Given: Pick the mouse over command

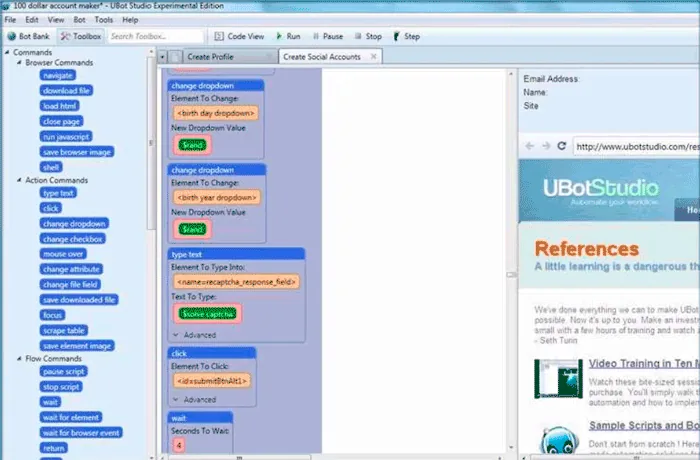Looking at the screenshot, I should [63, 254].
